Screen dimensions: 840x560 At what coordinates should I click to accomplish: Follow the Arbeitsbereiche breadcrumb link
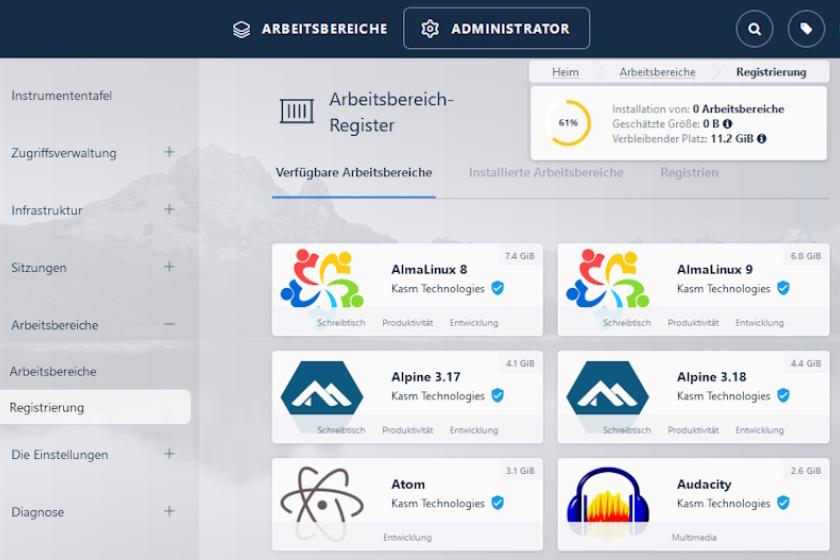(x=657, y=72)
